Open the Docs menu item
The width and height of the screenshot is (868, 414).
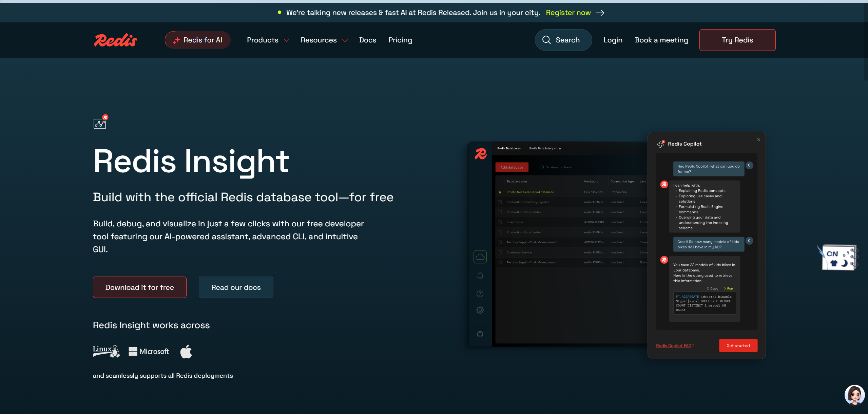(x=368, y=40)
